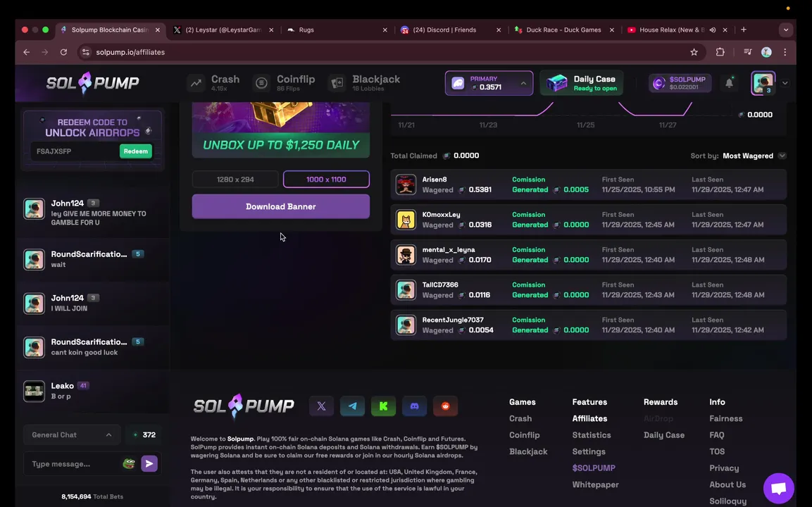Reload the page
The image size is (812, 507).
[63, 52]
